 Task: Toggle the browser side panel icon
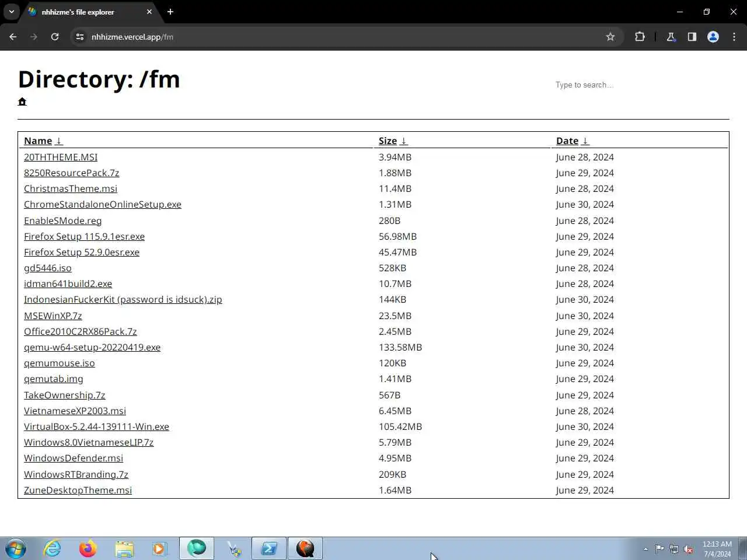tap(692, 37)
